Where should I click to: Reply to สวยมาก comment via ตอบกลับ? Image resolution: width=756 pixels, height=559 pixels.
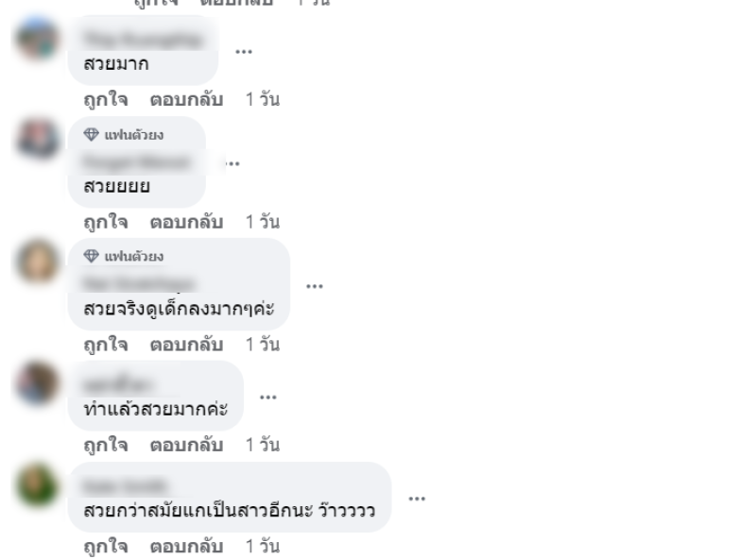tap(186, 99)
